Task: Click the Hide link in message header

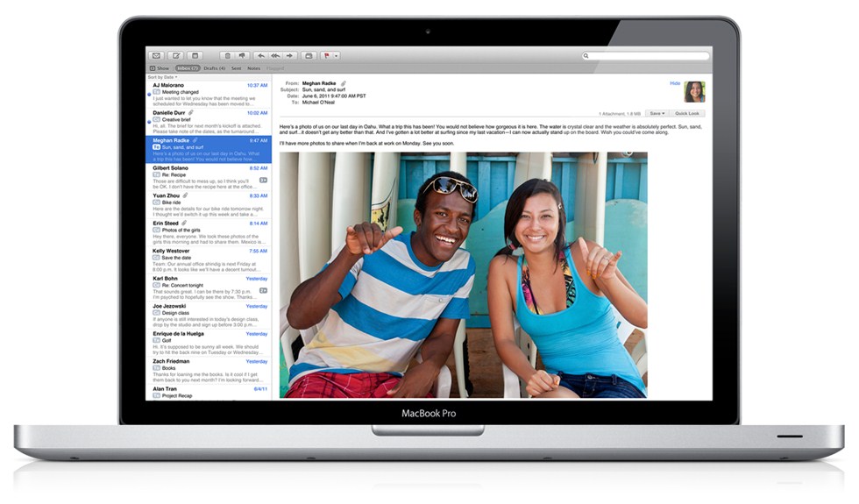Action: [x=675, y=83]
